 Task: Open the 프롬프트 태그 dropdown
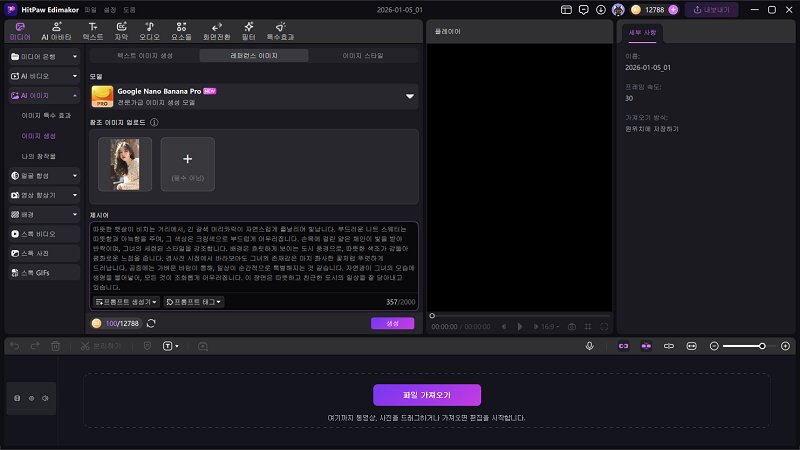[x=193, y=302]
